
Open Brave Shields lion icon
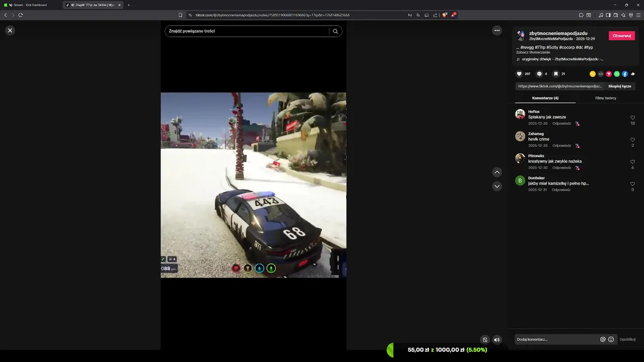click(445, 15)
